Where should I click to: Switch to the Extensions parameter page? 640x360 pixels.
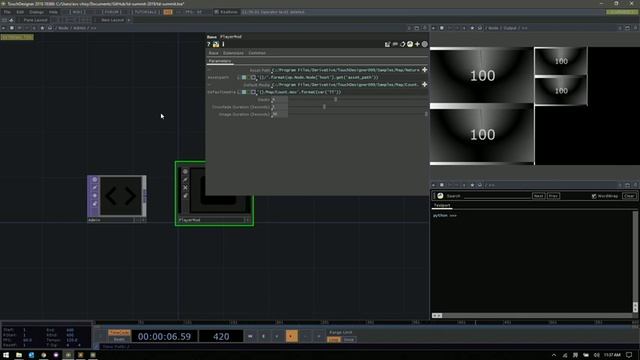tap(233, 53)
